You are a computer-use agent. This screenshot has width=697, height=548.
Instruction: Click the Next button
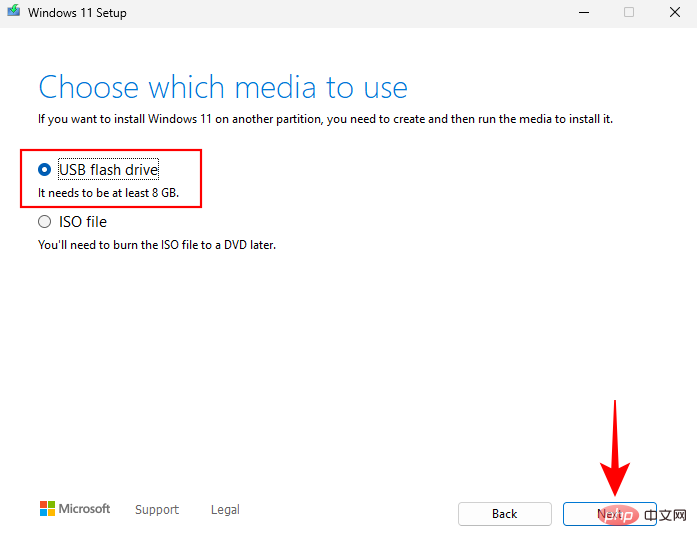click(x=609, y=514)
